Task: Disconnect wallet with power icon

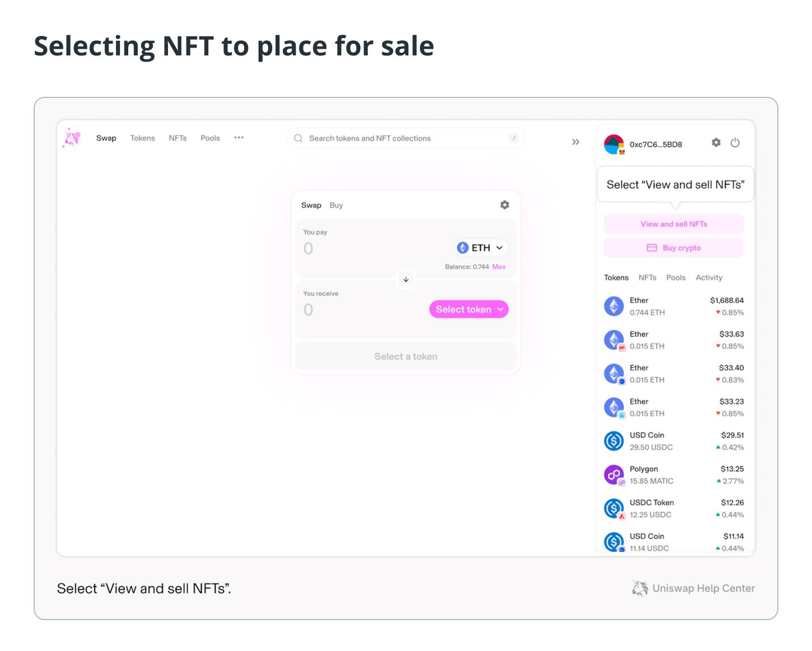Action: tap(735, 143)
